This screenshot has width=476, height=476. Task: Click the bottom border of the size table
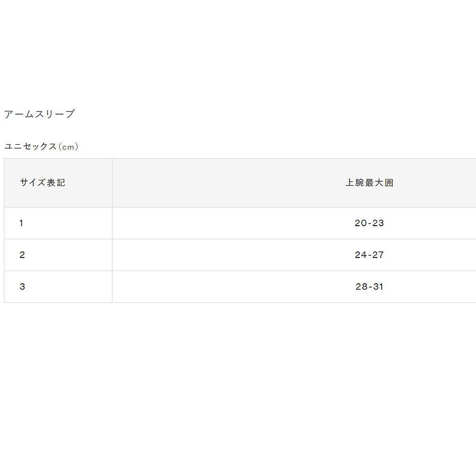pyautogui.click(x=238, y=302)
